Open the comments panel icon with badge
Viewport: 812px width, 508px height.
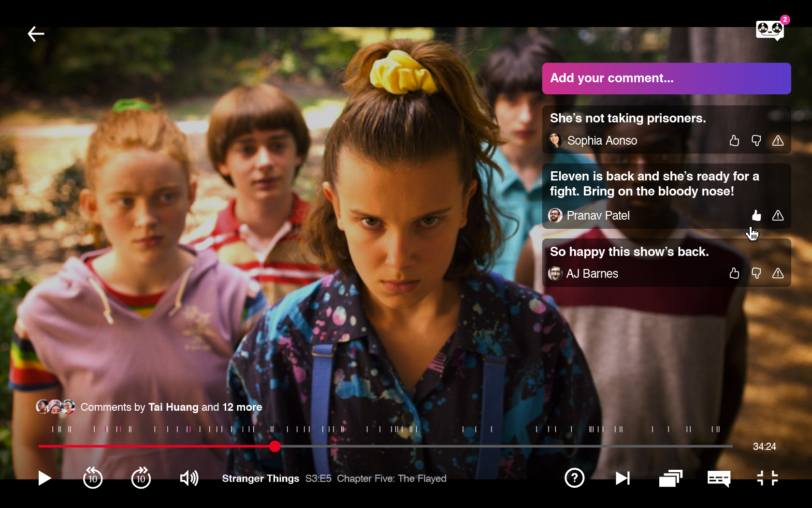(x=770, y=30)
